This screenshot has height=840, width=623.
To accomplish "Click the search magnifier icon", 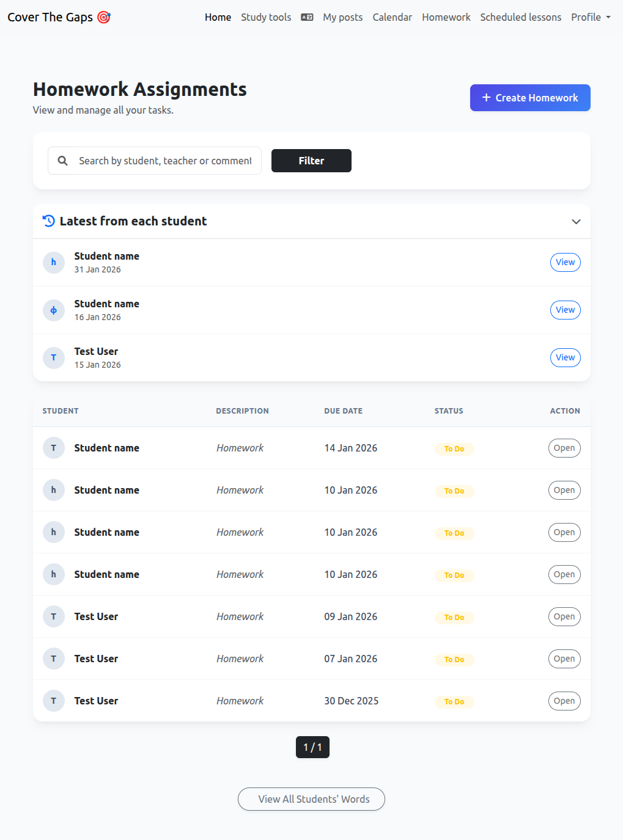I will coord(62,160).
